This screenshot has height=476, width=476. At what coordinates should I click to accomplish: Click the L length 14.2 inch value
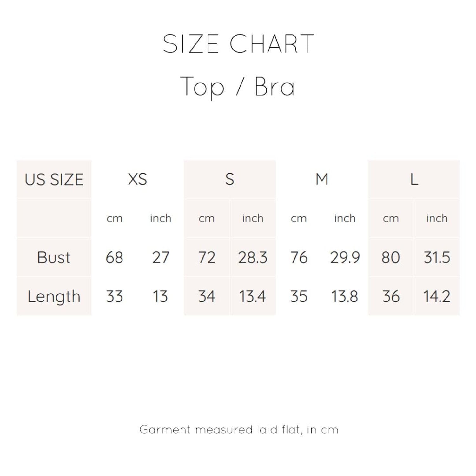click(437, 296)
